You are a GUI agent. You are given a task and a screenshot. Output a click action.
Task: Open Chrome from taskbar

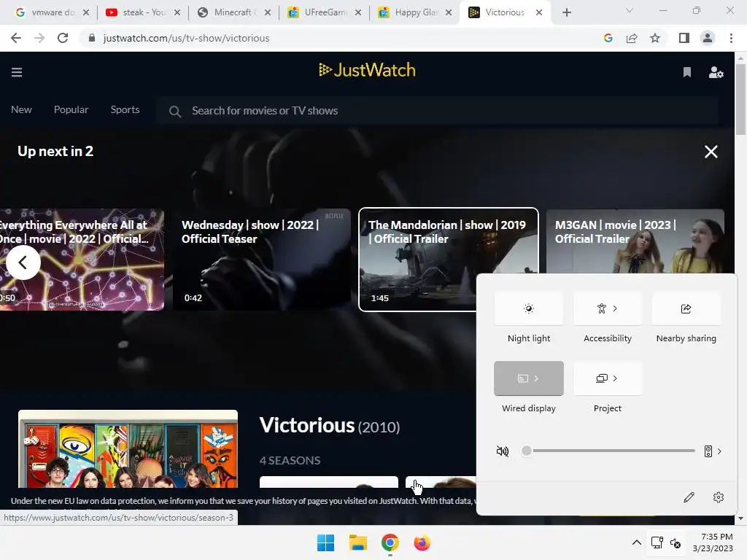pyautogui.click(x=390, y=542)
